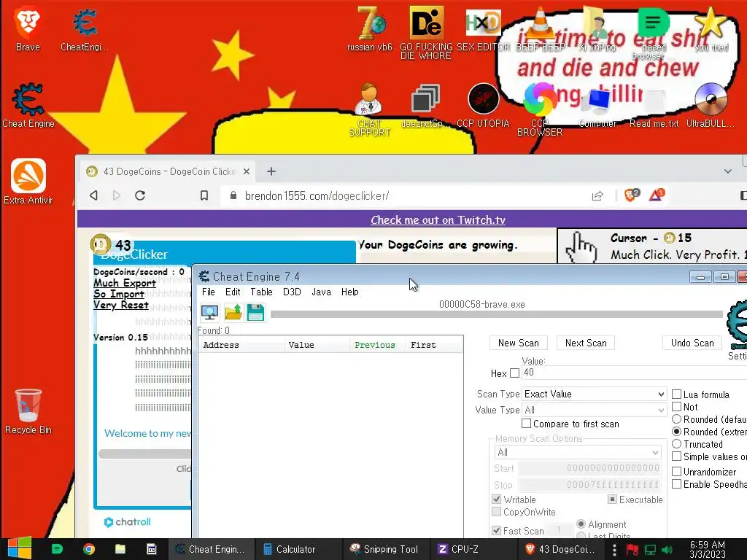The height and width of the screenshot is (560, 747).
Task: Open Cheat Engine's Table menu
Action: pyautogui.click(x=262, y=292)
